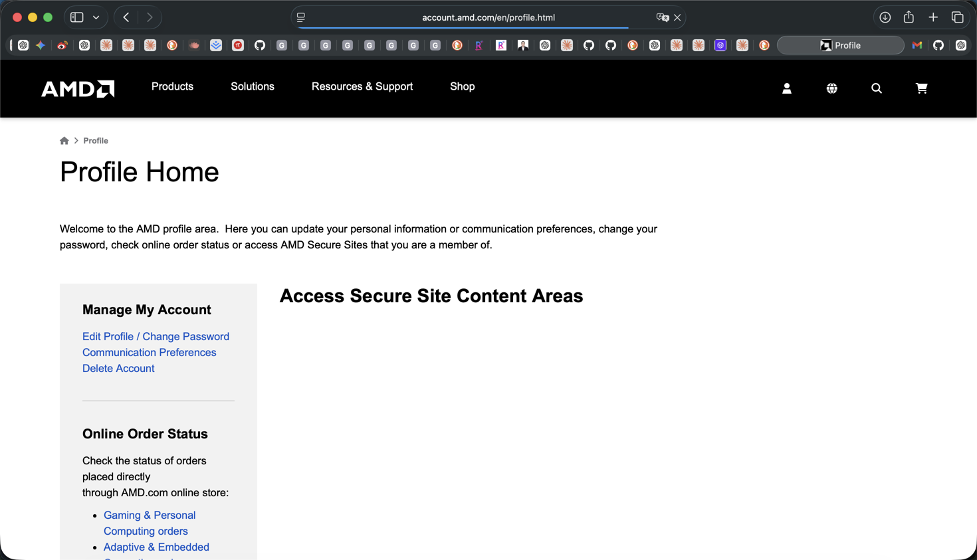This screenshot has height=560, width=977.
Task: Switch to the Gemini sparkle tab
Action: pos(41,45)
